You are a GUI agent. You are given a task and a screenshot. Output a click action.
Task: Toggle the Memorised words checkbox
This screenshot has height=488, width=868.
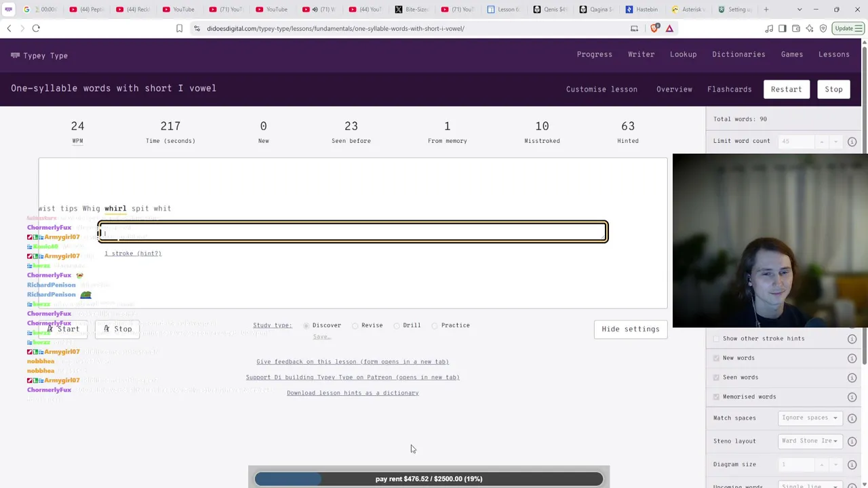(x=716, y=396)
